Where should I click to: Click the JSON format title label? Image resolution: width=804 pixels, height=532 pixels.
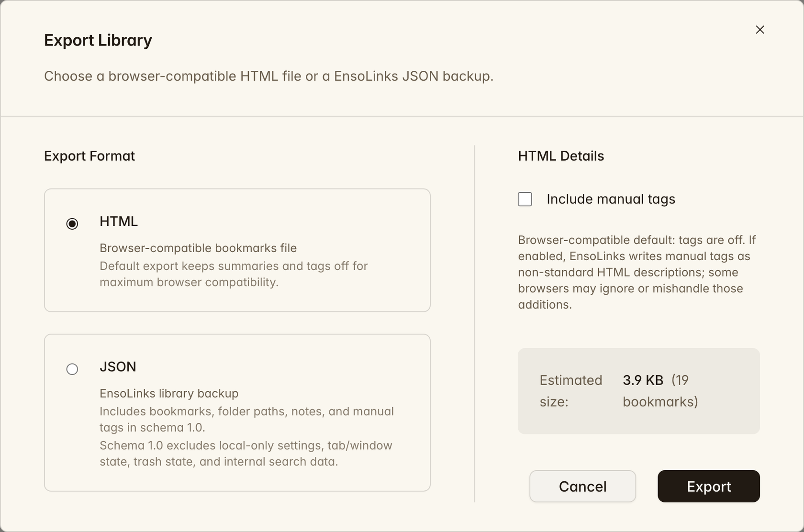pyautogui.click(x=118, y=367)
